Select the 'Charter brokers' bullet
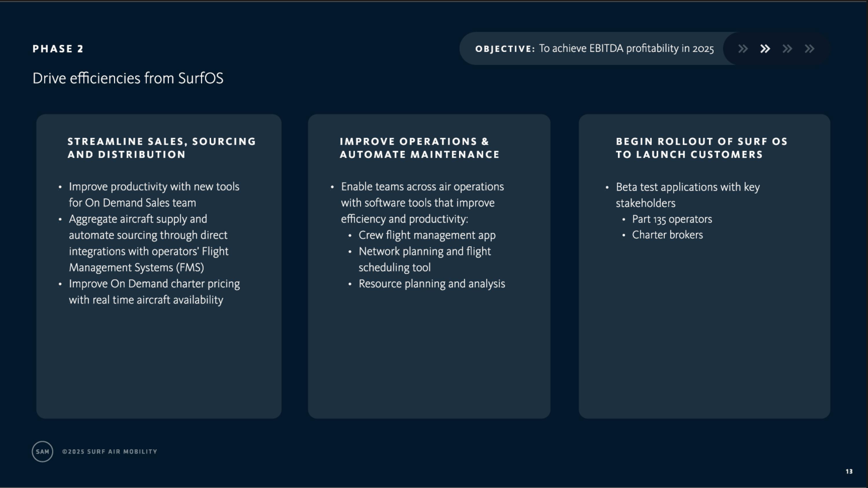 (x=667, y=235)
